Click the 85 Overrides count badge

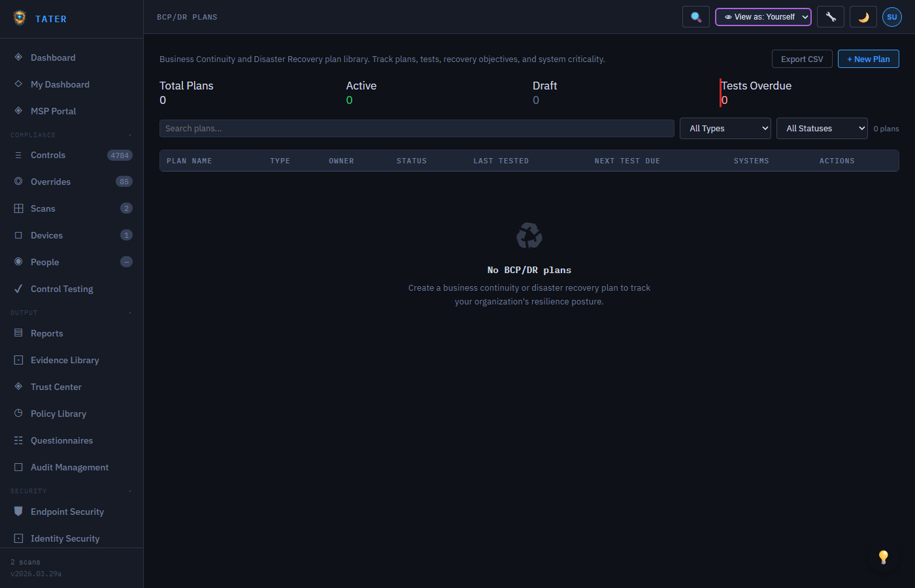[x=124, y=182]
